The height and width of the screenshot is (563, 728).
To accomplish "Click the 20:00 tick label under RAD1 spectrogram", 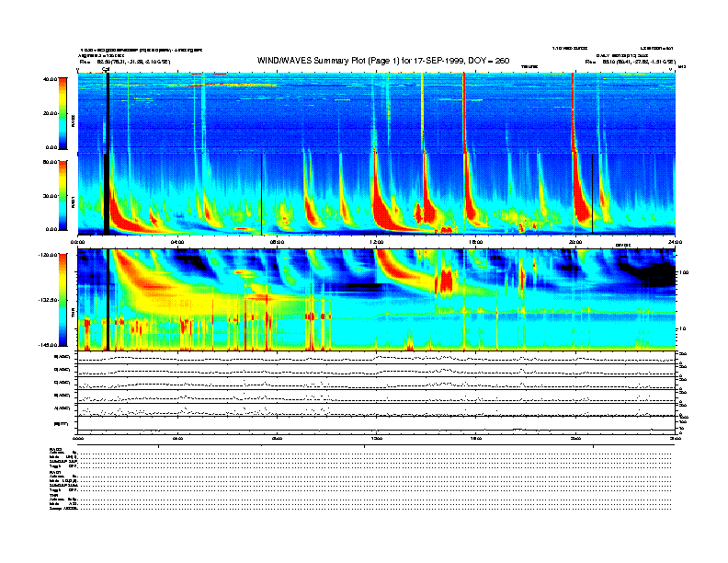I will (x=575, y=242).
